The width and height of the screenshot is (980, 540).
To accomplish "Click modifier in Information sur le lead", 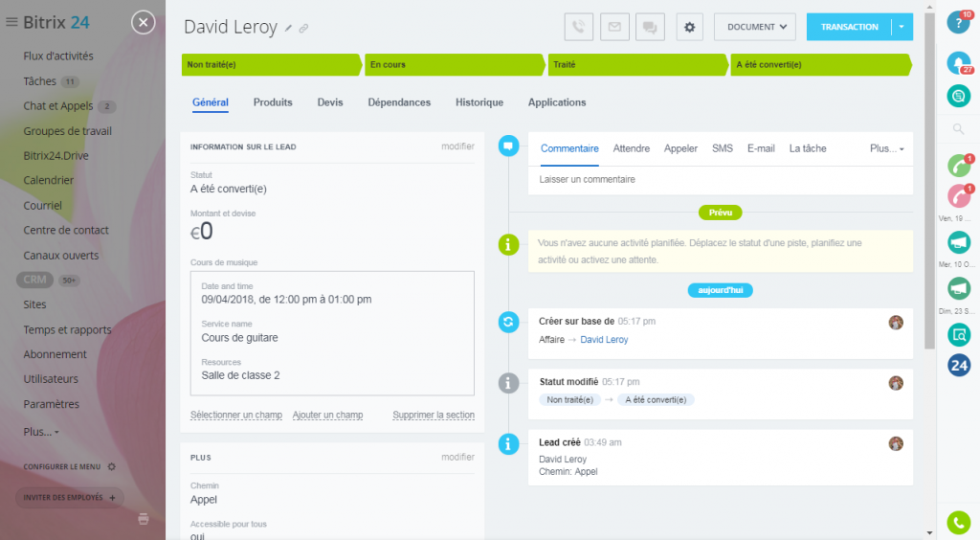I will tap(457, 146).
